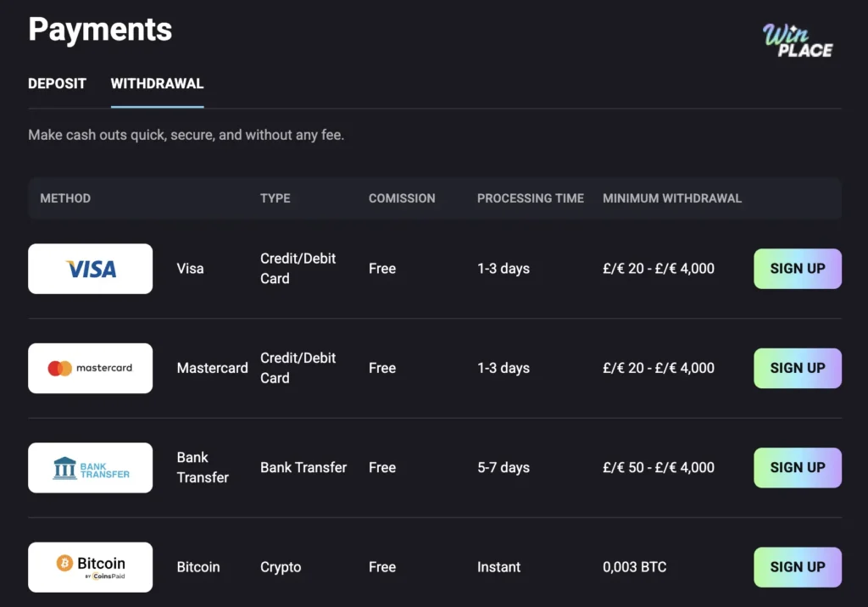Click the PROCESSING TIME column header
Screen dimensions: 868x607
[x=530, y=198]
